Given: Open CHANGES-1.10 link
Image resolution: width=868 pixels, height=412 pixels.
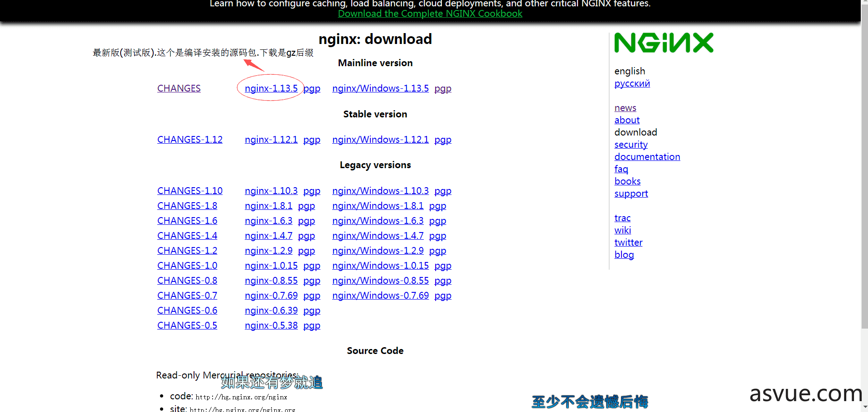Looking at the screenshot, I should pyautogui.click(x=190, y=191).
